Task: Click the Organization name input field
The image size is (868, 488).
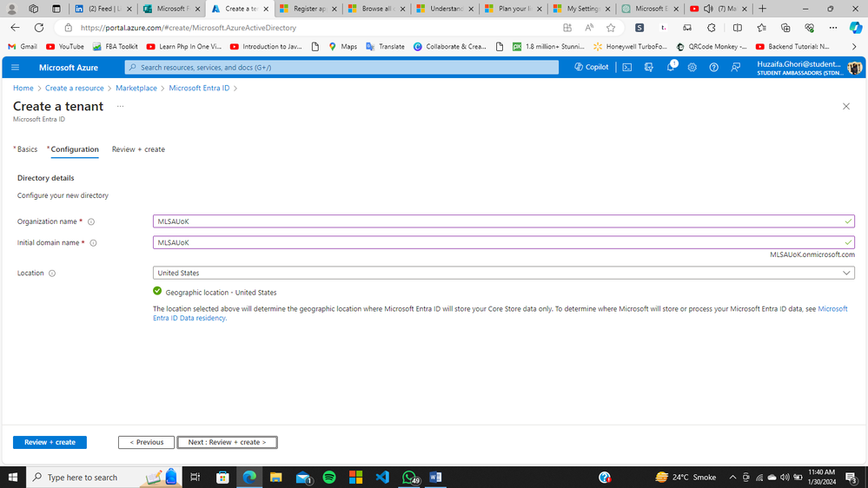Action: click(x=503, y=221)
